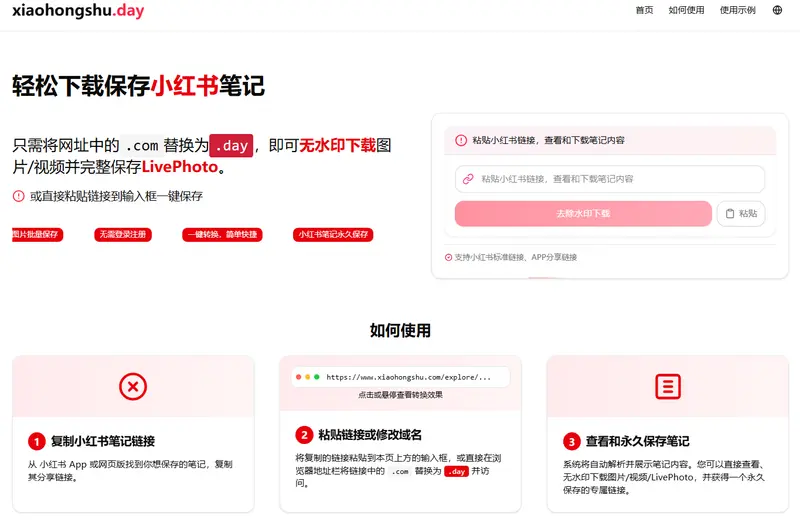The image size is (800, 520).
Task: Click the red 无水印下载 text
Action: click(337, 145)
